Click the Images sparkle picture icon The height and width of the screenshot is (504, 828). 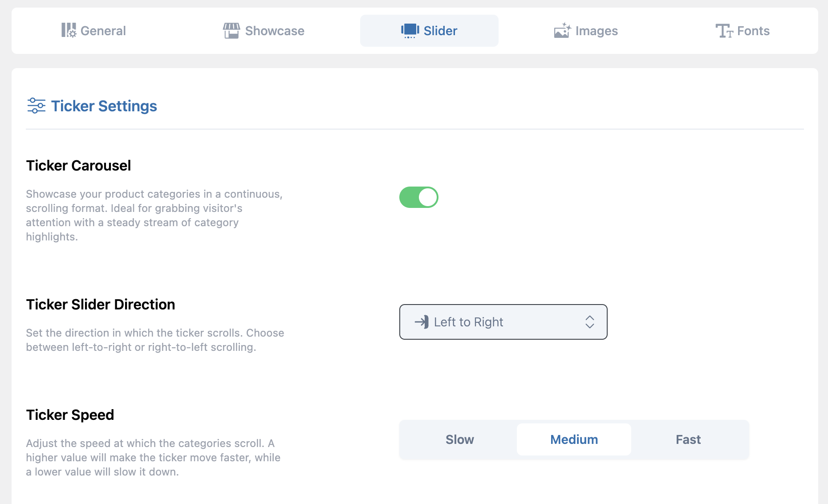pyautogui.click(x=562, y=31)
